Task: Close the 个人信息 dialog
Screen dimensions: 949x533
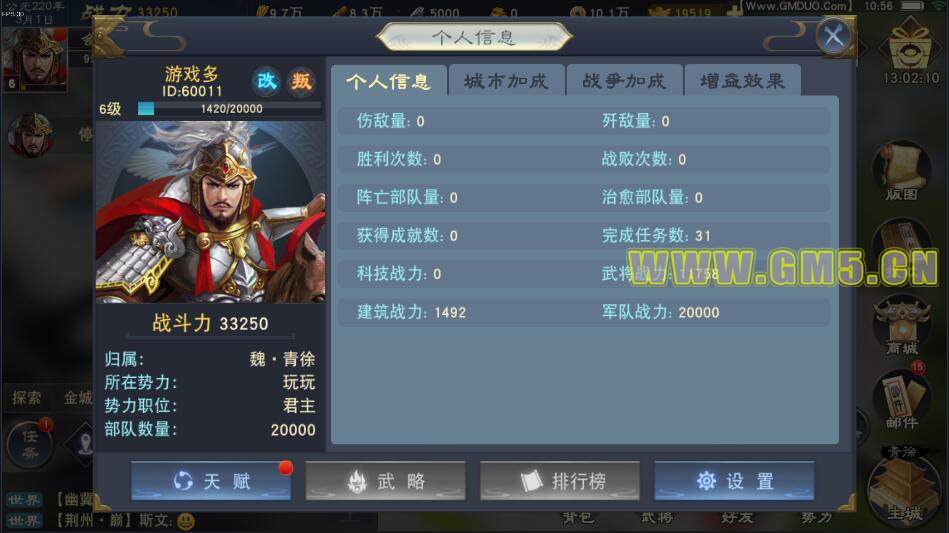Action: 833,36
